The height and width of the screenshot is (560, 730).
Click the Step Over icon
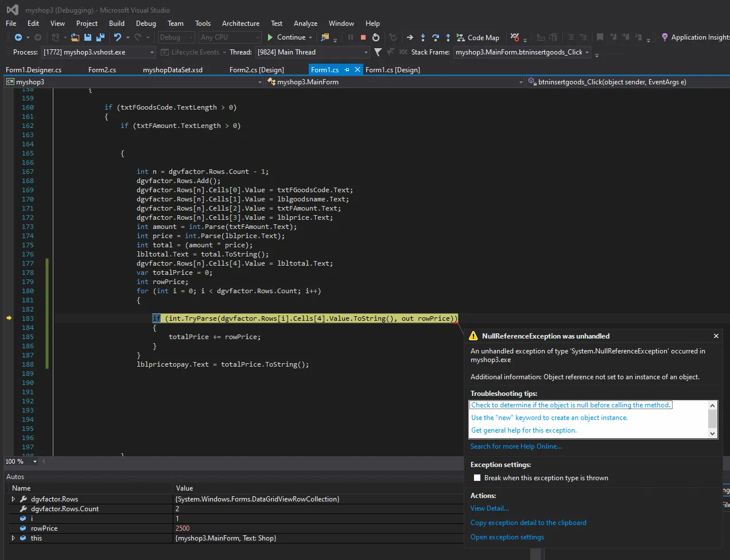click(436, 37)
